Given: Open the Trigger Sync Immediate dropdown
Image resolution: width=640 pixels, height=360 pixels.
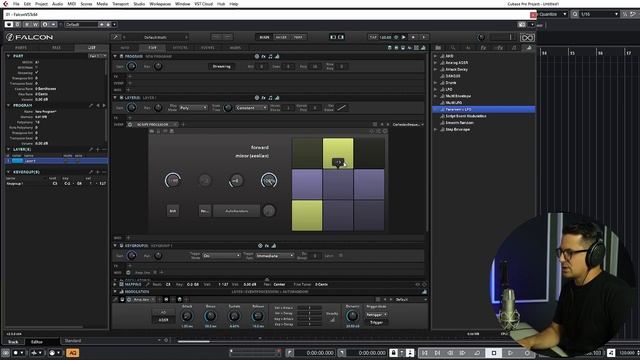Looking at the screenshot, I should [275, 256].
